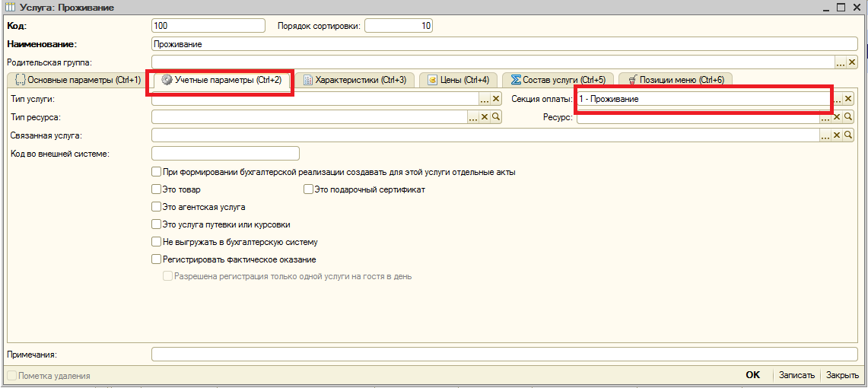Open the Характеристики tab
This screenshot has height=388, width=868.
(x=355, y=80)
